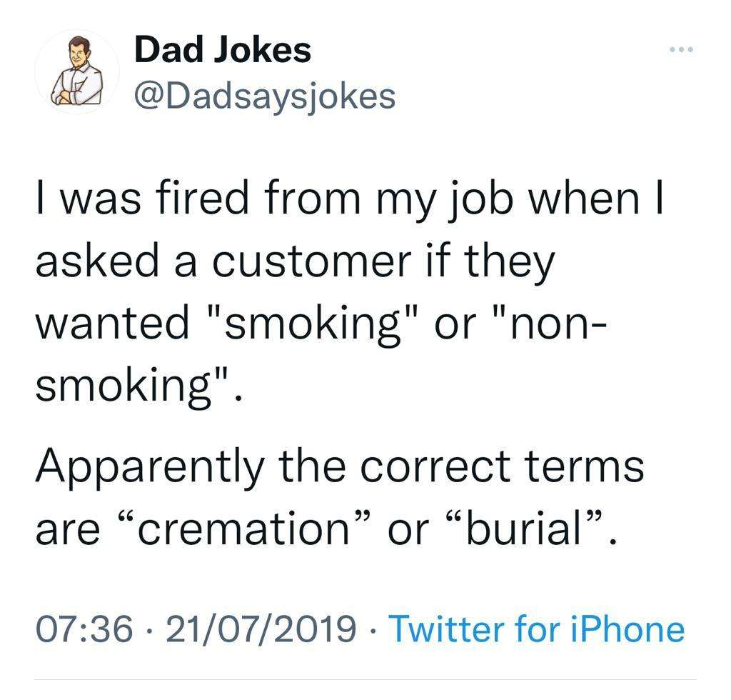The image size is (731, 700).
Task: Click the word "Apparently" in second paragraph
Action: click(x=150, y=468)
